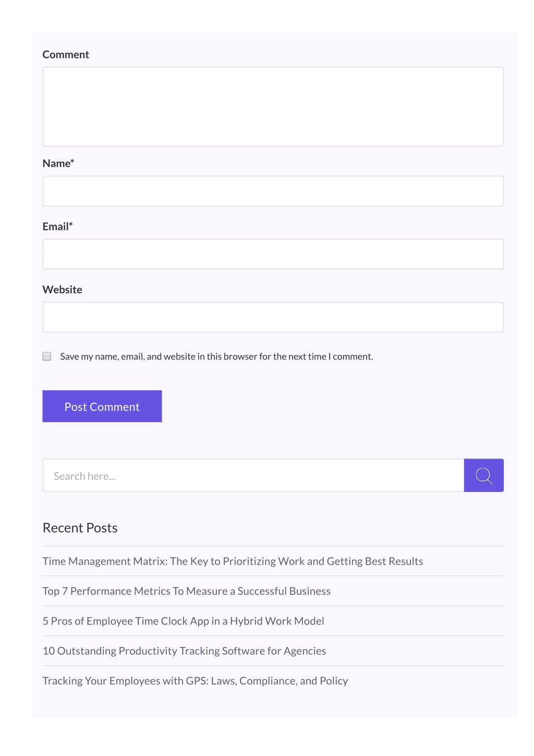The image size is (534, 756).
Task: Open the Time Management Matrix post
Action: coord(233,561)
